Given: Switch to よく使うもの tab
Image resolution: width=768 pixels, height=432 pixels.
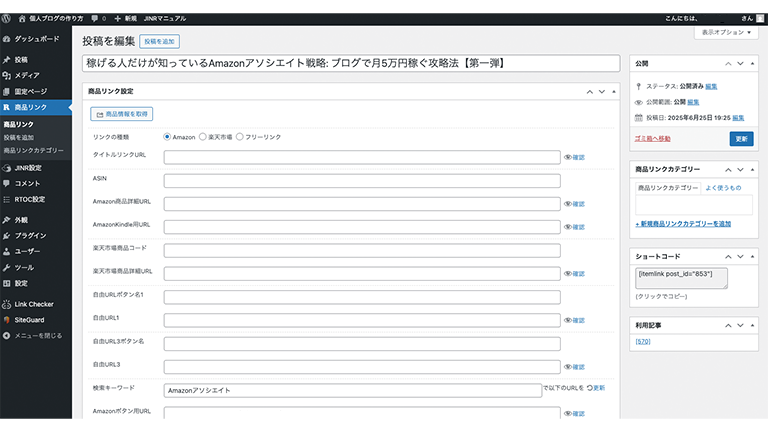Looking at the screenshot, I should pos(723,188).
